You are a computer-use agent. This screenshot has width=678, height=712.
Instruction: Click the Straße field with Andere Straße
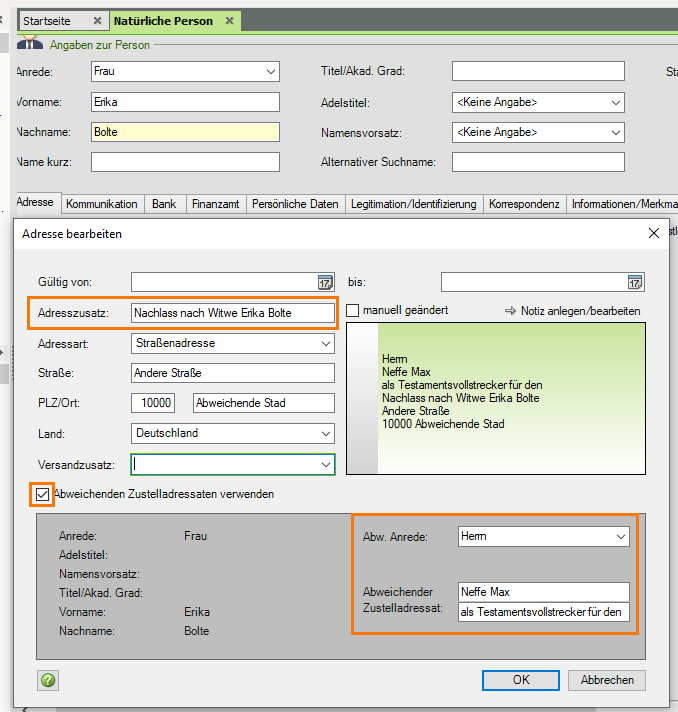233,373
